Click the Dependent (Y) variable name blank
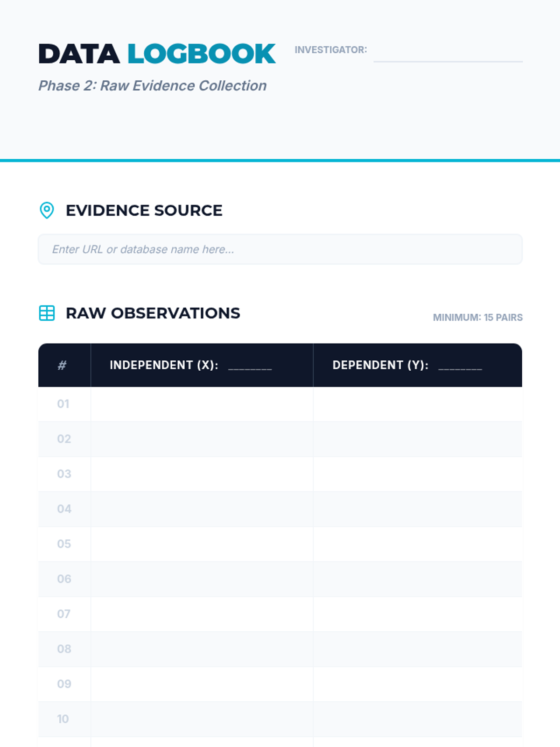 tap(460, 366)
